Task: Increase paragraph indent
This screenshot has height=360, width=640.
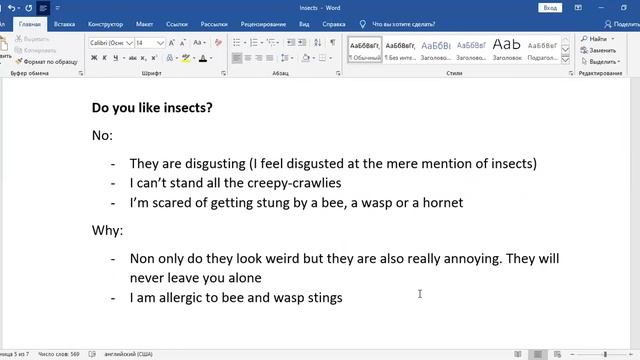Action: click(x=302, y=42)
